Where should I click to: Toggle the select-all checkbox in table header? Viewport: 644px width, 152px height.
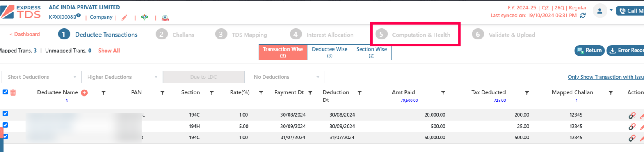pyautogui.click(x=5, y=92)
